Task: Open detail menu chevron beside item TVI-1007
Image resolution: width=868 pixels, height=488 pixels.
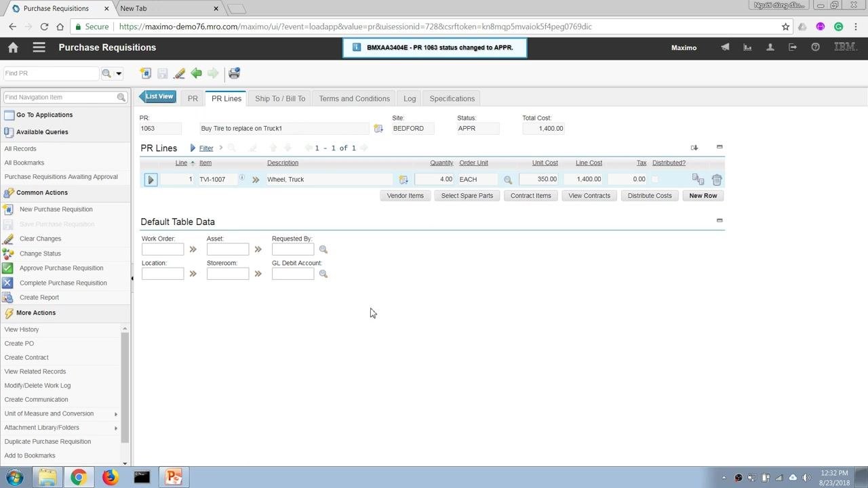Action: pos(256,180)
